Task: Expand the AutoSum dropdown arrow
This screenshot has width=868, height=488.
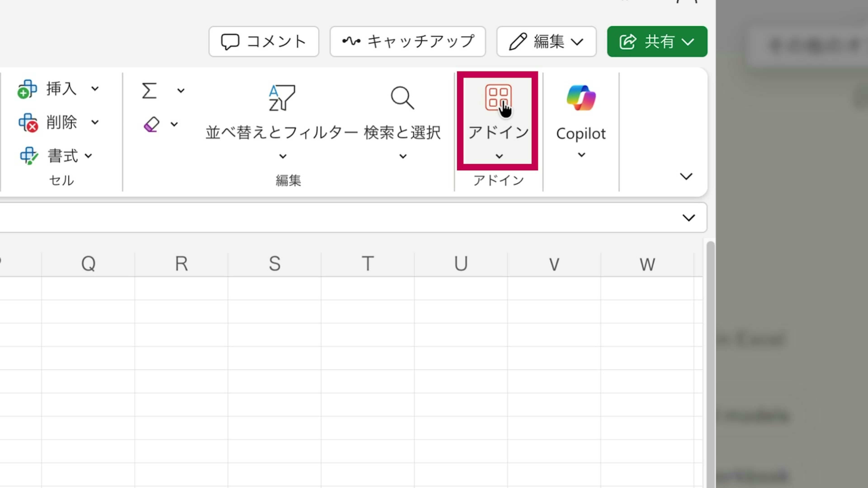Action: click(181, 90)
